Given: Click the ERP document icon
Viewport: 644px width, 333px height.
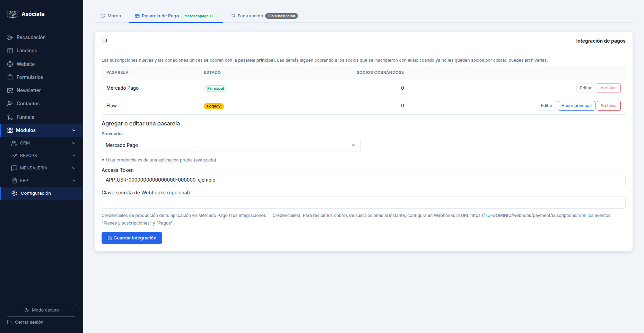Looking at the screenshot, I should (14, 181).
